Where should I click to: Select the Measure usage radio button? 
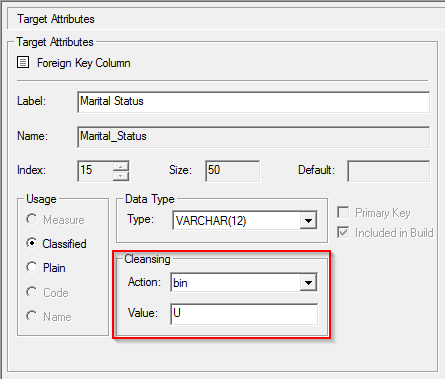click(x=32, y=219)
